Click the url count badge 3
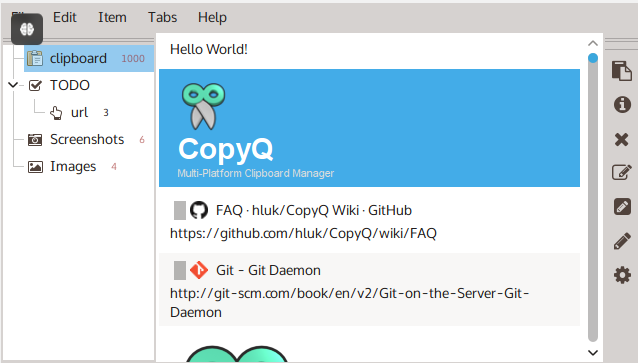638x363 pixels. (106, 113)
